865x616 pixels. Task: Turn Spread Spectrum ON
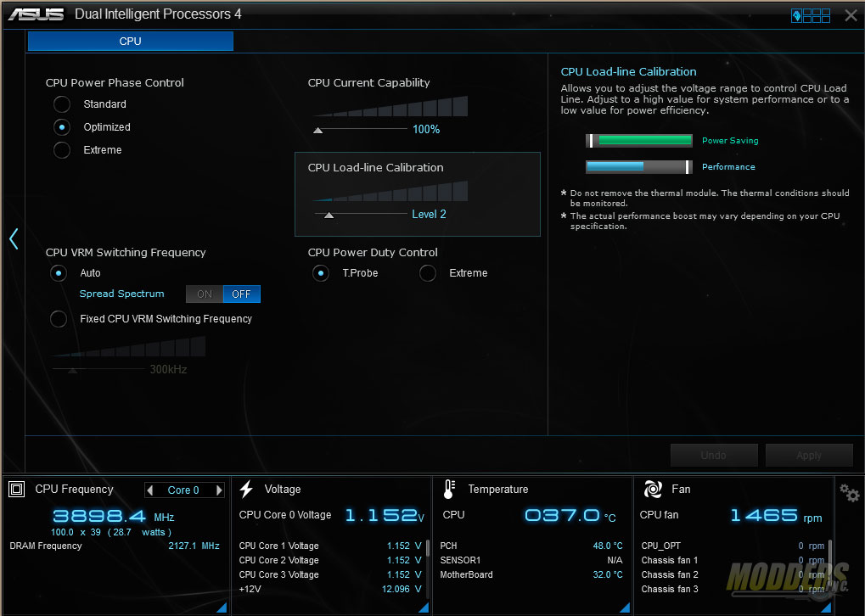coord(205,294)
